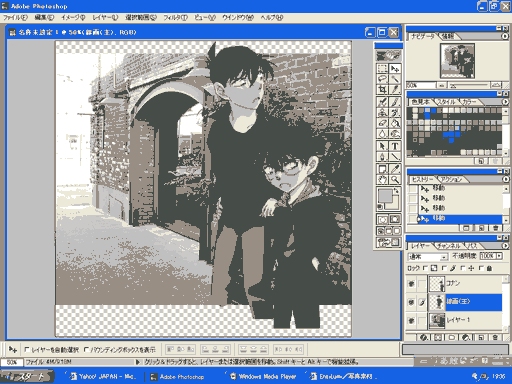Select the Rectangular Marquee tool
Image resolution: width=512 pixels, height=384 pixels.
coord(382,69)
